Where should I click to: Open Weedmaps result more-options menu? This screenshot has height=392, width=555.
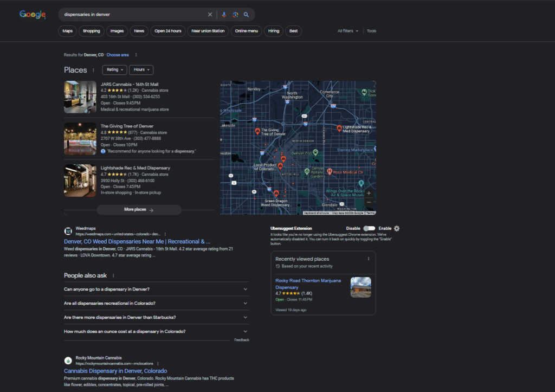pyautogui.click(x=165, y=234)
